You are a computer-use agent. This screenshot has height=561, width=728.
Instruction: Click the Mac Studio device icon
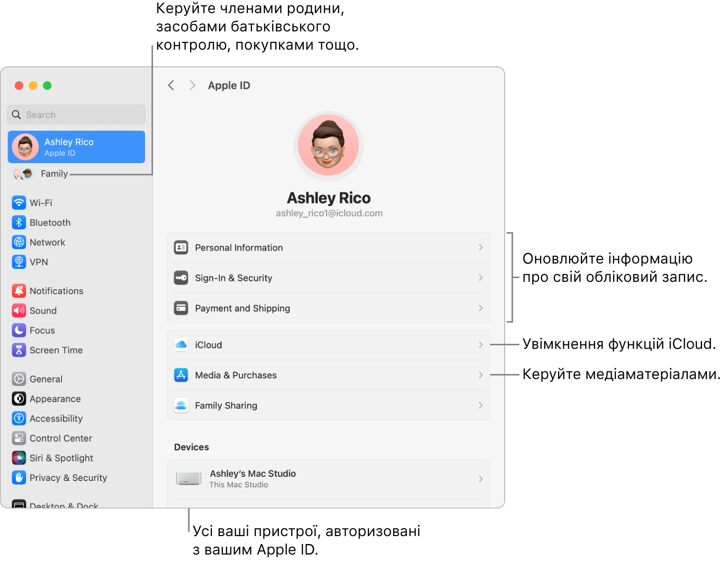click(x=188, y=479)
